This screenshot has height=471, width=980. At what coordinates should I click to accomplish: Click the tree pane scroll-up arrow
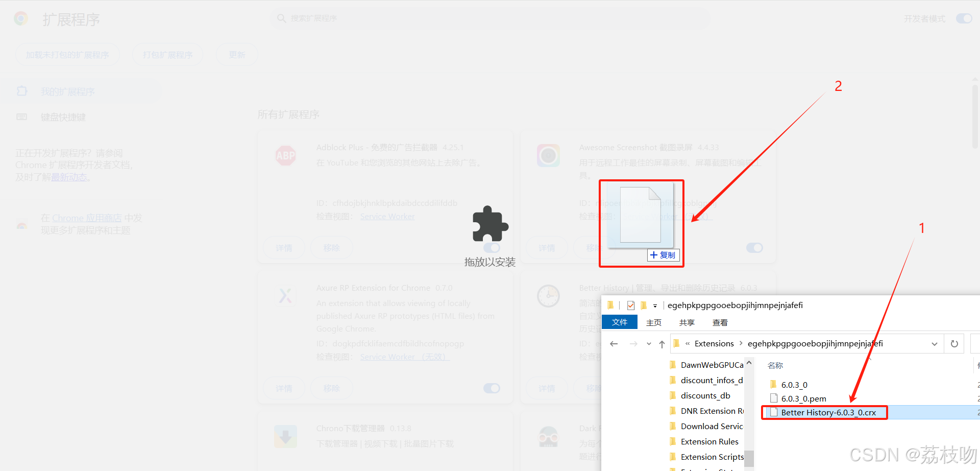749,363
